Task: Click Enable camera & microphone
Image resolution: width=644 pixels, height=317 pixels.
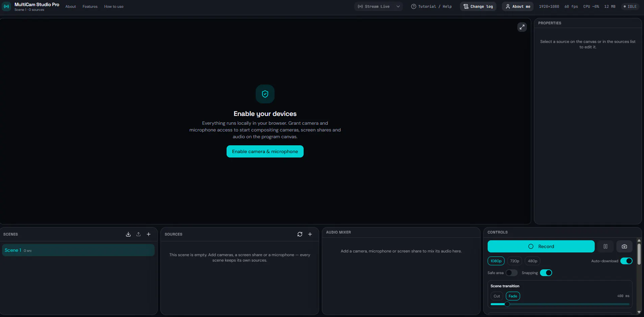Action: point(265,151)
